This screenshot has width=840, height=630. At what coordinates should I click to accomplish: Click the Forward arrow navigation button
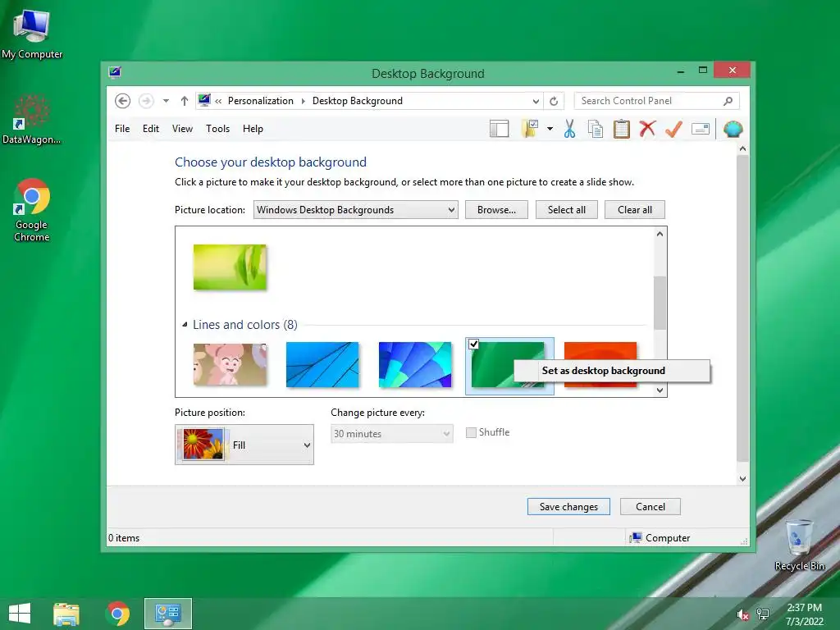point(146,101)
